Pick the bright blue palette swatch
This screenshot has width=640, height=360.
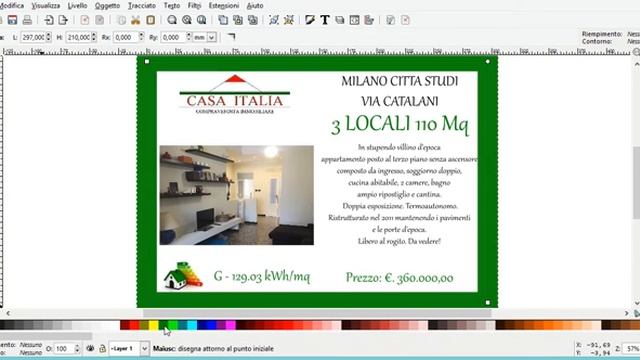click(x=211, y=325)
